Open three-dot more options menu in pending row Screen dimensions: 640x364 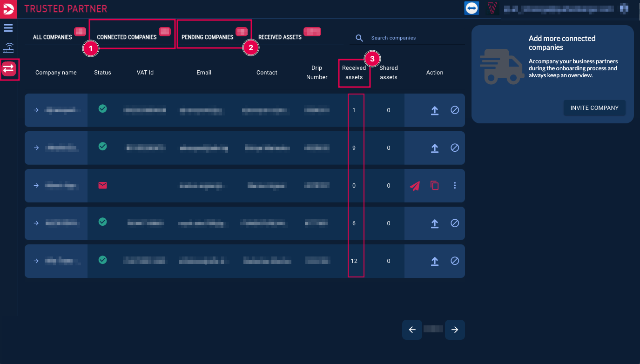[x=455, y=186]
